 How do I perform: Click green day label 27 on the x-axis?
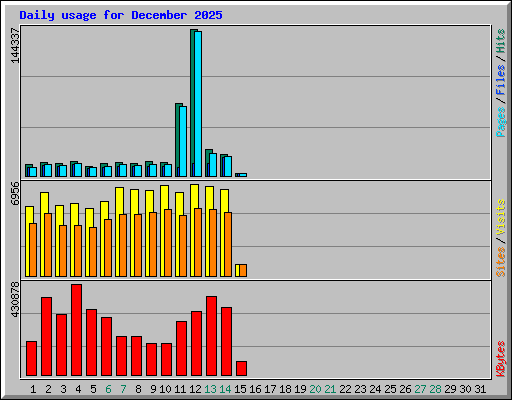[x=420, y=389]
